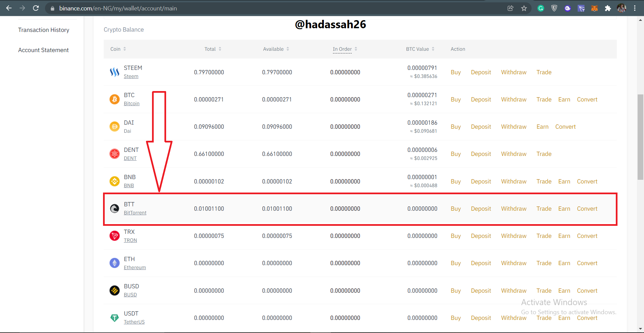
Task: Open the DENT coin name link
Action: pos(130,158)
